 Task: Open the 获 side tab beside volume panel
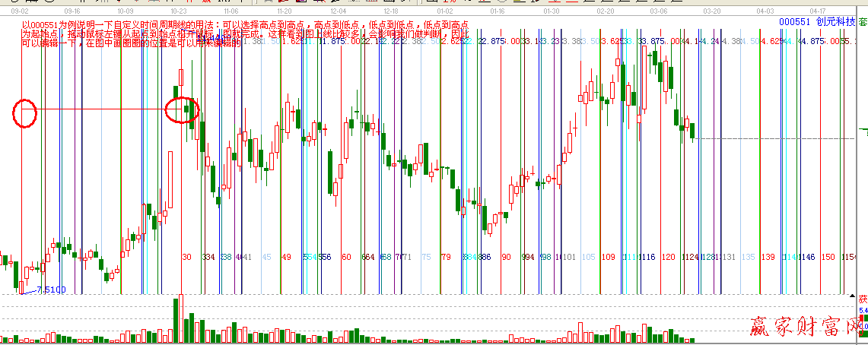[863, 299]
